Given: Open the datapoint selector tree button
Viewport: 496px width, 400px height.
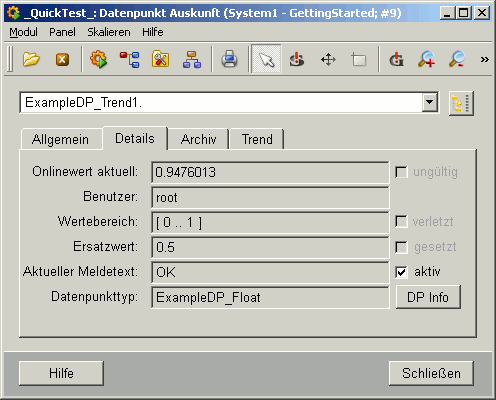Looking at the screenshot, I should tap(461, 103).
